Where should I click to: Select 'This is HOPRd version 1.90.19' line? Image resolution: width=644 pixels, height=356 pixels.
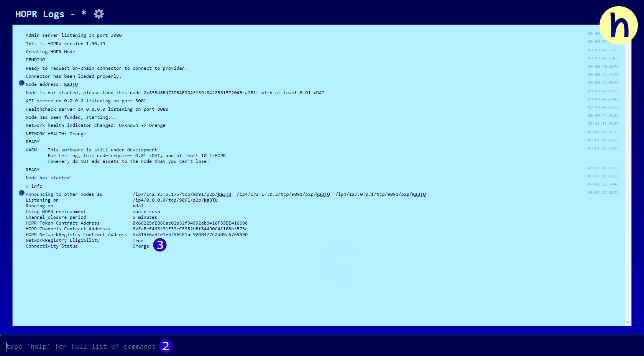coord(66,44)
